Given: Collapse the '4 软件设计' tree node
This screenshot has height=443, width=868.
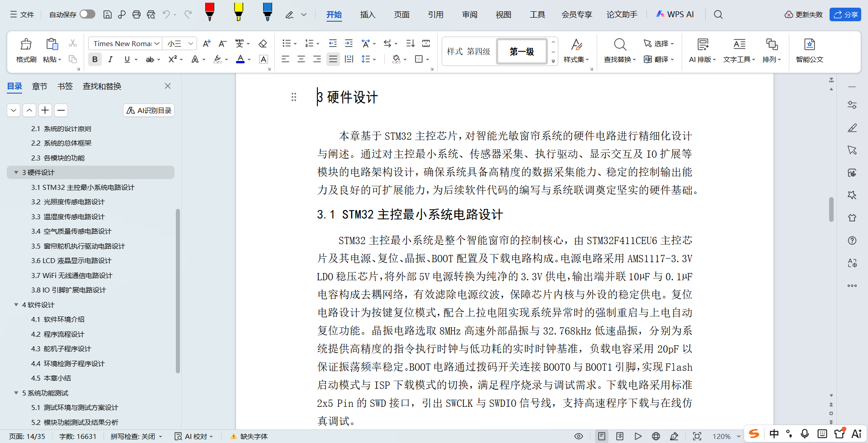Looking at the screenshot, I should pyautogui.click(x=16, y=305).
